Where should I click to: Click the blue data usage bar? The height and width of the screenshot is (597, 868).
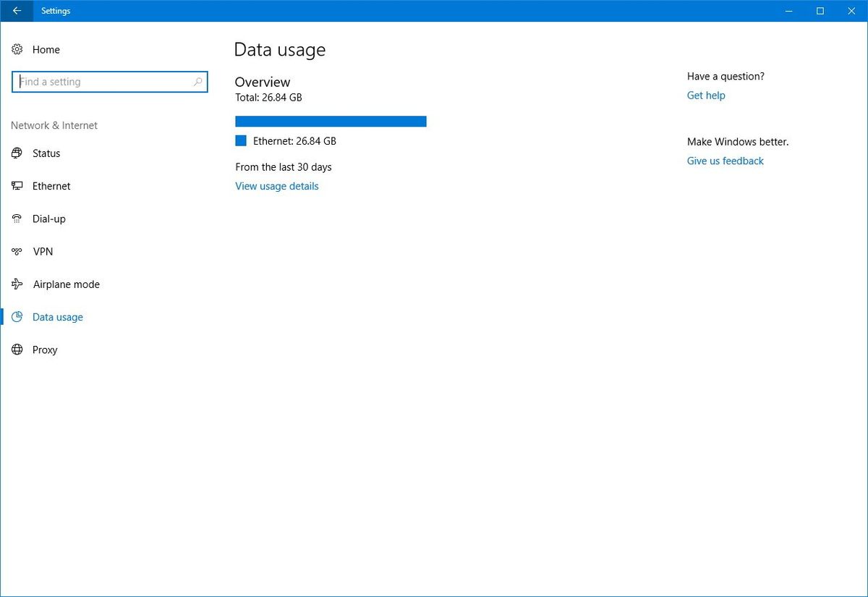(330, 121)
